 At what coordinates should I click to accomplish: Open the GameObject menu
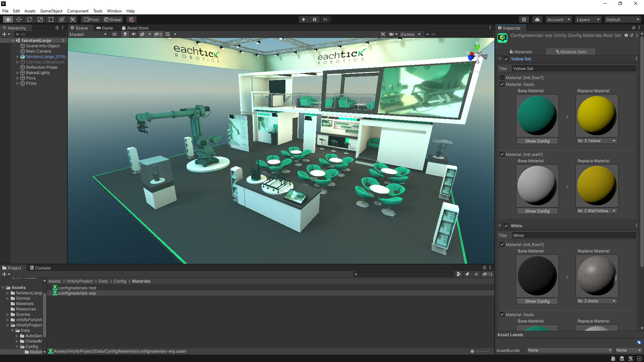pyautogui.click(x=51, y=11)
